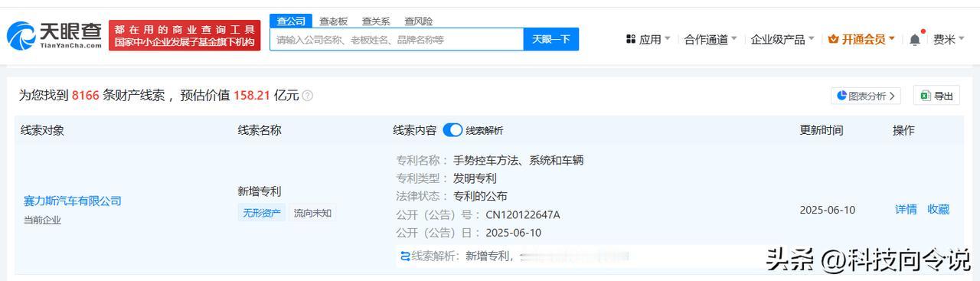Focus the company name search field

[x=397, y=39]
